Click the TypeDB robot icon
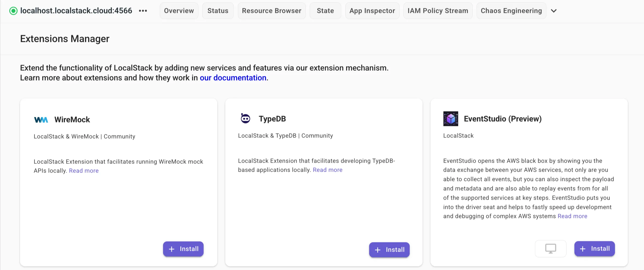Screen dimensions: 644x270 point(245,118)
